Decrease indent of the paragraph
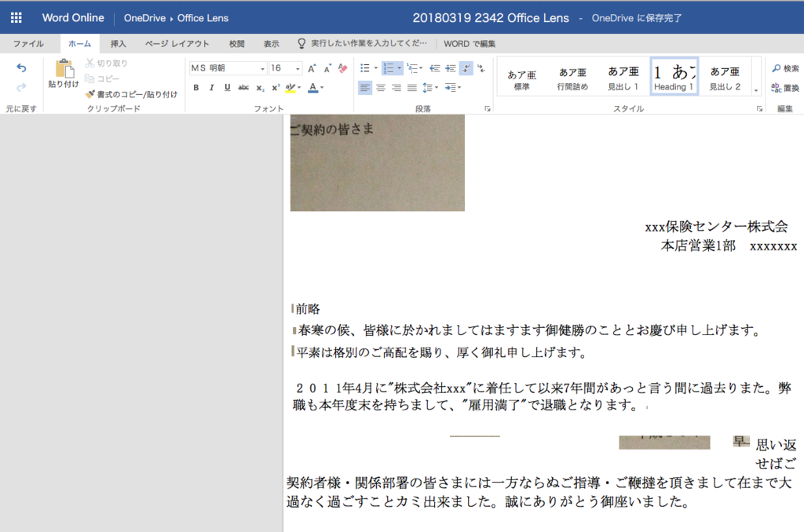 click(435, 68)
